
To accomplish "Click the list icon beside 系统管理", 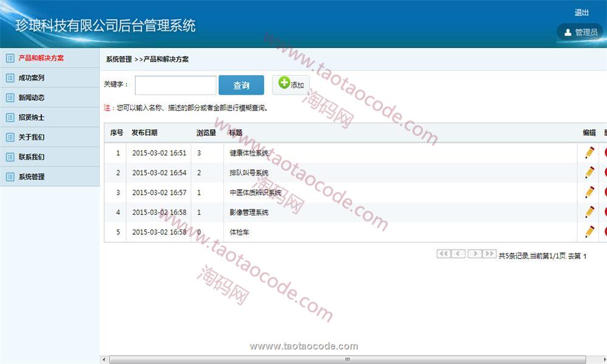I will coord(10,177).
